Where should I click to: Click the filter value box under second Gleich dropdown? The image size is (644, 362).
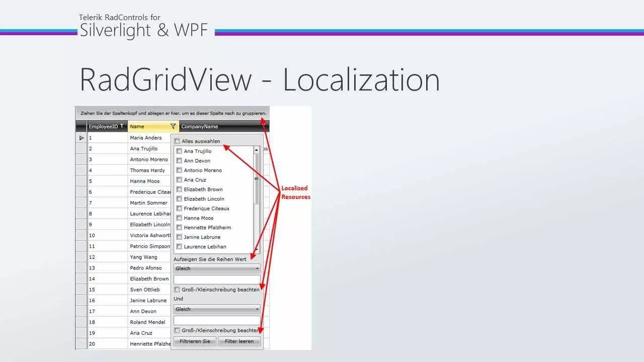(217, 320)
